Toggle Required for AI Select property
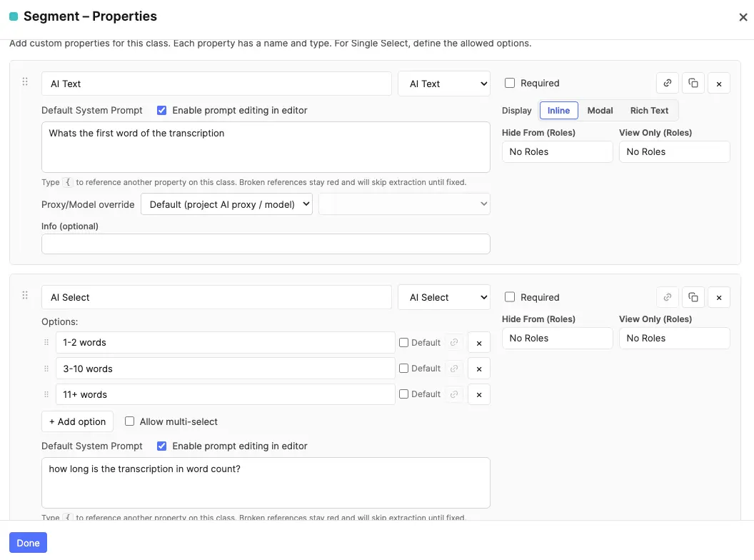The width and height of the screenshot is (754, 560). pos(510,297)
